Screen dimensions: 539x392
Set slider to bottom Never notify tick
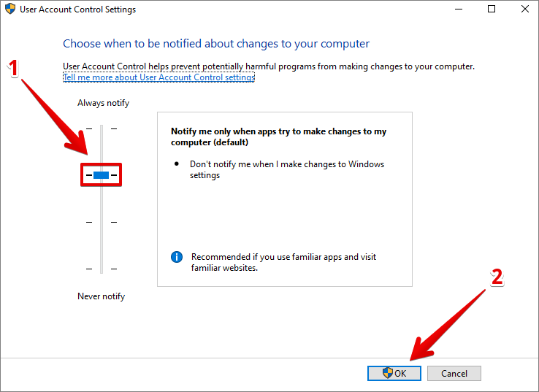coord(102,269)
